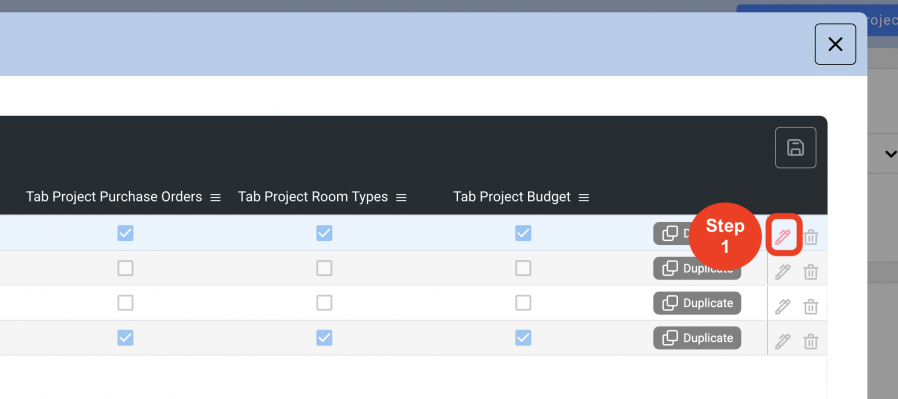Edit the second row with pencil icon
The width and height of the screenshot is (898, 399).
pos(782,271)
